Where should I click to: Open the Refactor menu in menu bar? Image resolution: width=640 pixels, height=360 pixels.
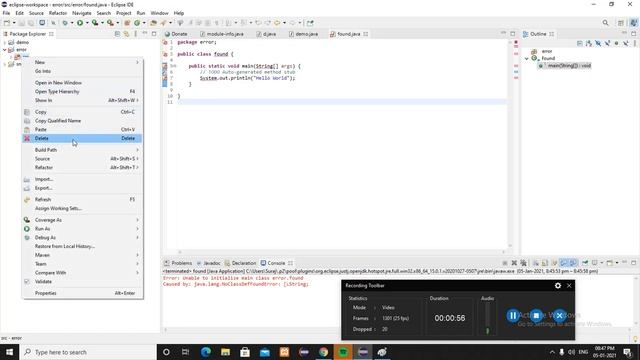(x=58, y=13)
